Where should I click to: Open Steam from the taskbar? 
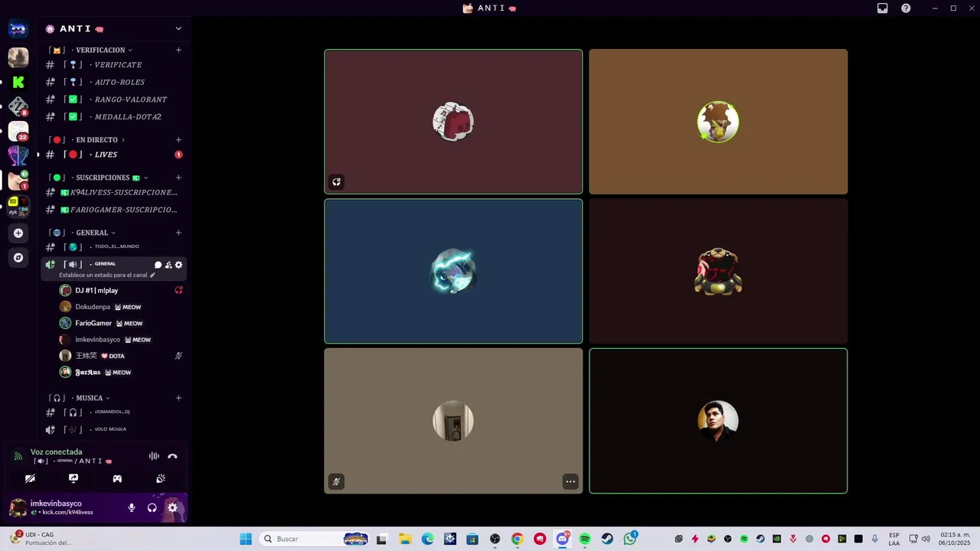tap(607, 539)
